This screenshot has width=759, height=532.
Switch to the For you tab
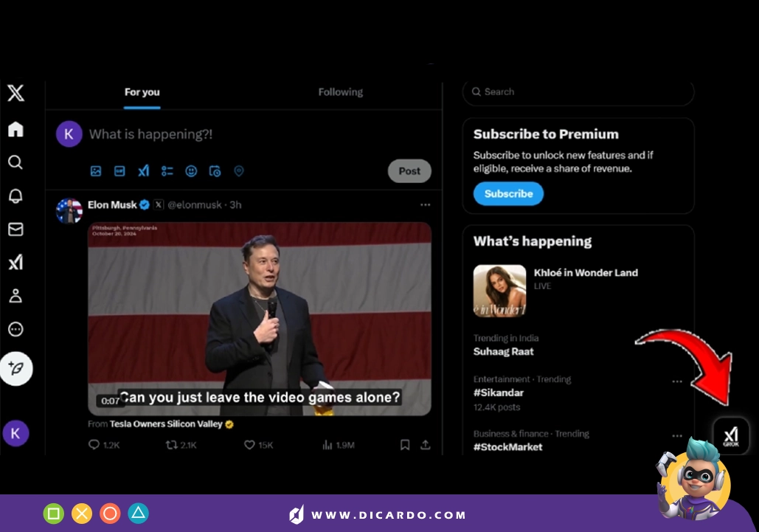(142, 92)
